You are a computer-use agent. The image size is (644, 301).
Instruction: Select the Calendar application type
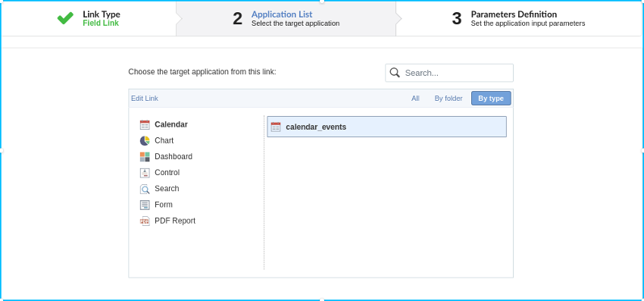tap(171, 124)
